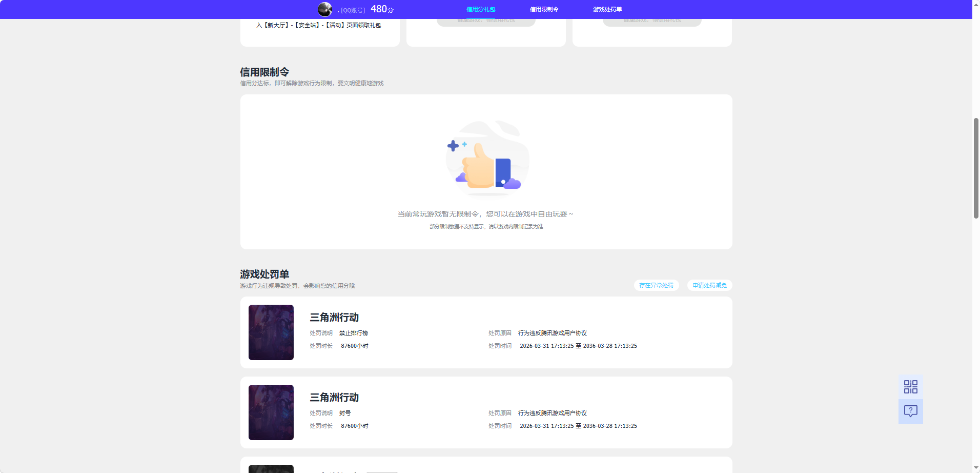Image resolution: width=980 pixels, height=473 pixels.
Task: Click the thumbs-up illustration in 信用限制令 section
Action: tap(486, 158)
